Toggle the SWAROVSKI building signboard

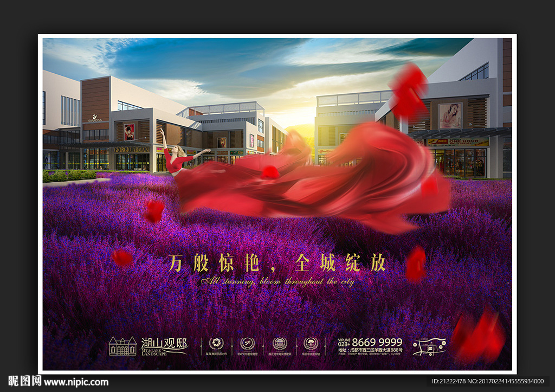[95, 117]
